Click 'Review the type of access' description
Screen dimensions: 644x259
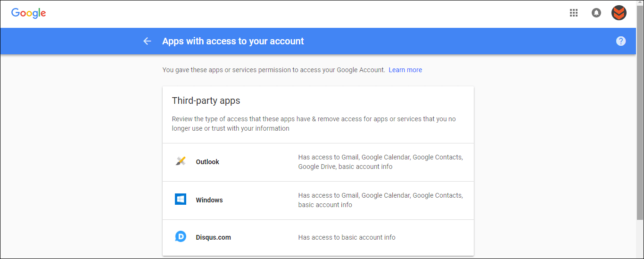point(314,124)
